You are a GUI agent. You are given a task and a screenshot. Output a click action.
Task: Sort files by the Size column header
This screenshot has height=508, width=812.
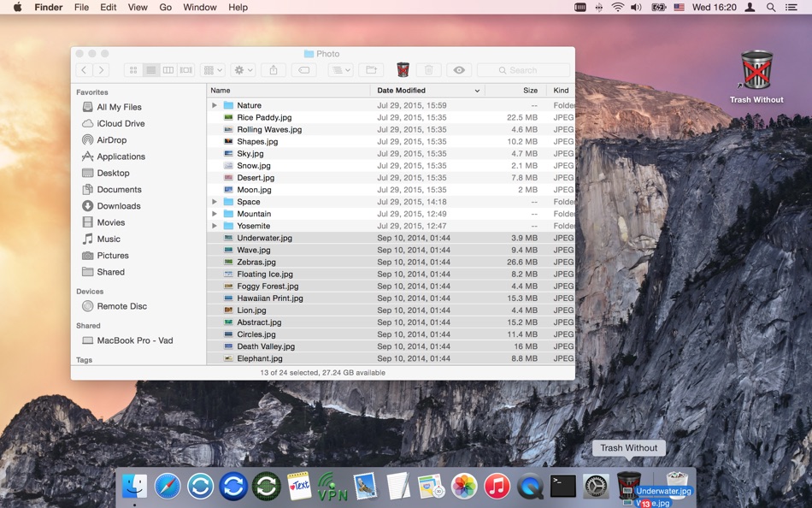tap(530, 90)
